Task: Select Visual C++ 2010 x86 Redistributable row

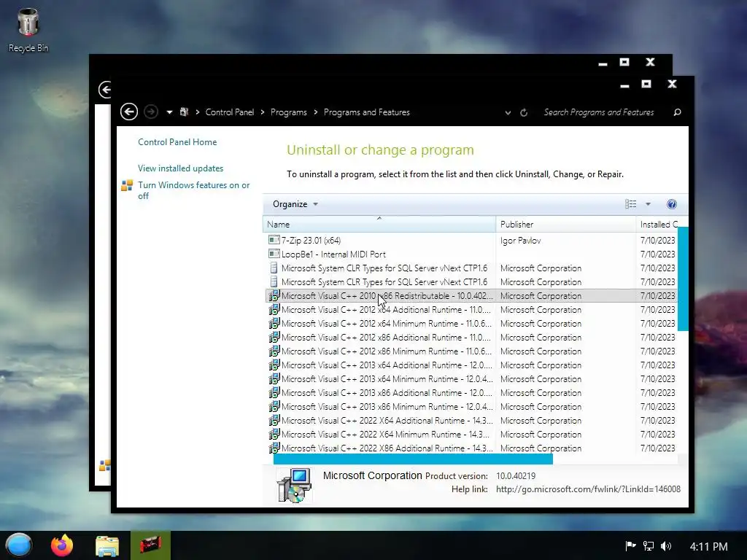Action: click(471, 296)
